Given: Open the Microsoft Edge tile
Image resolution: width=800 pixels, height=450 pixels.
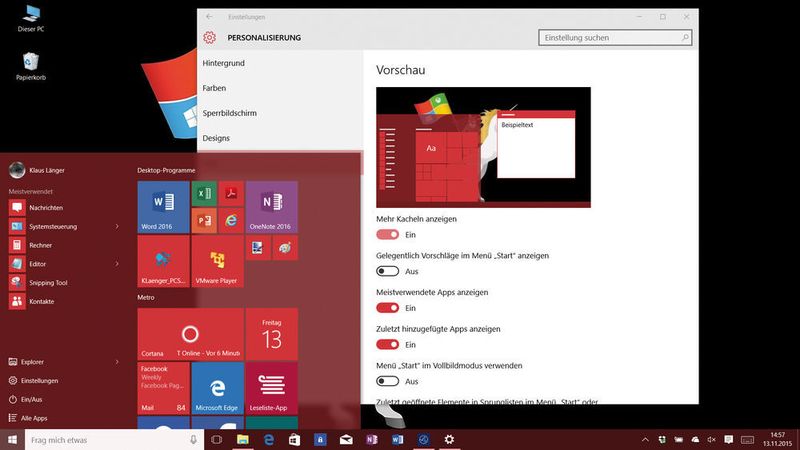Looking at the screenshot, I should pos(217,387).
